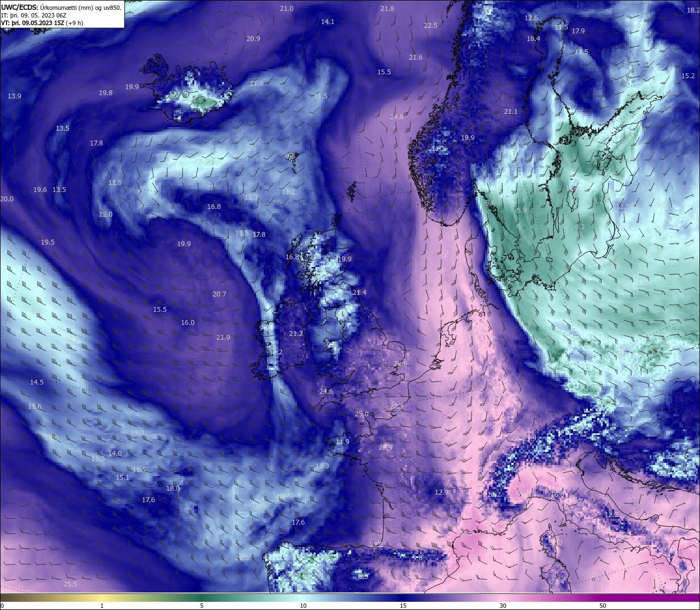Click the map value 5.7
The image size is (700, 610).
pos(598,202)
